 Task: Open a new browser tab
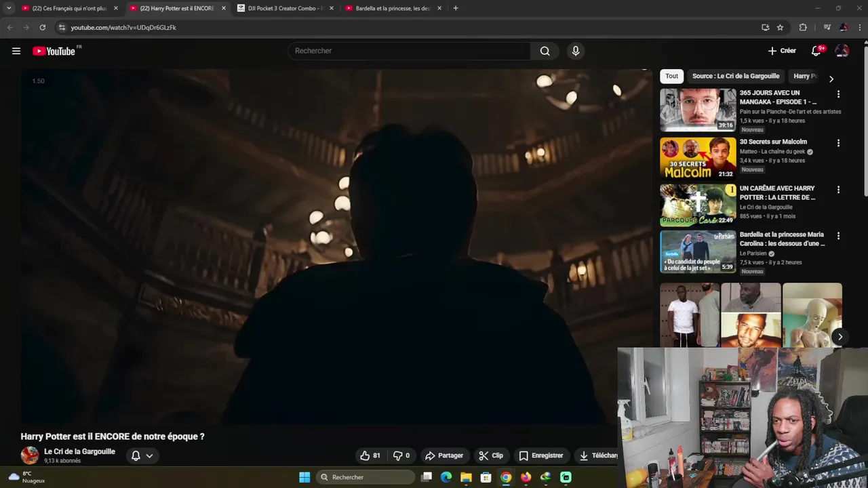[x=456, y=8]
